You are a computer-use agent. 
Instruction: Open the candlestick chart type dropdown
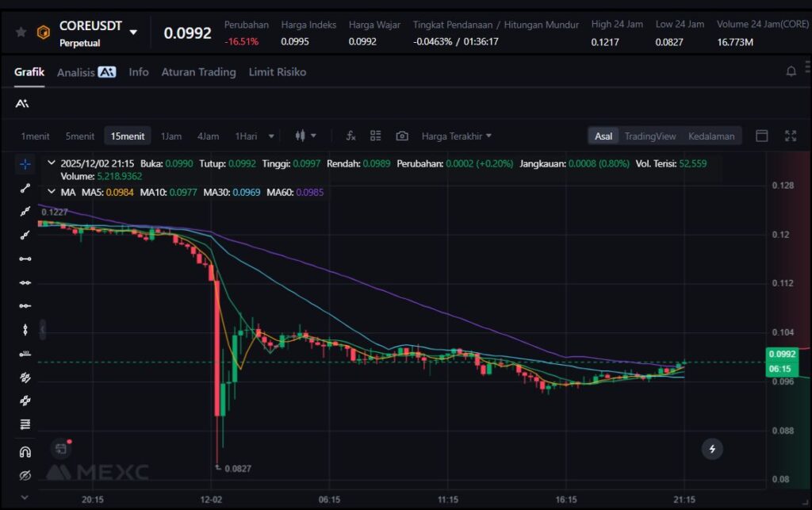(305, 136)
